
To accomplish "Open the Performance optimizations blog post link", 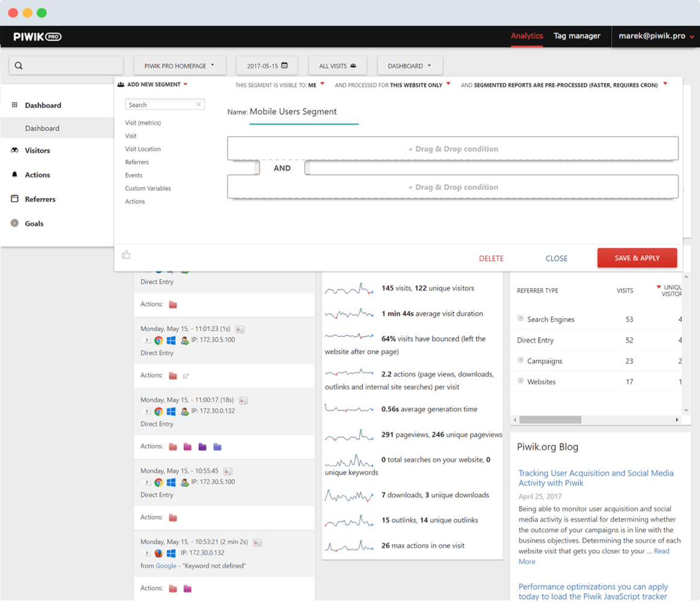I will (593, 592).
